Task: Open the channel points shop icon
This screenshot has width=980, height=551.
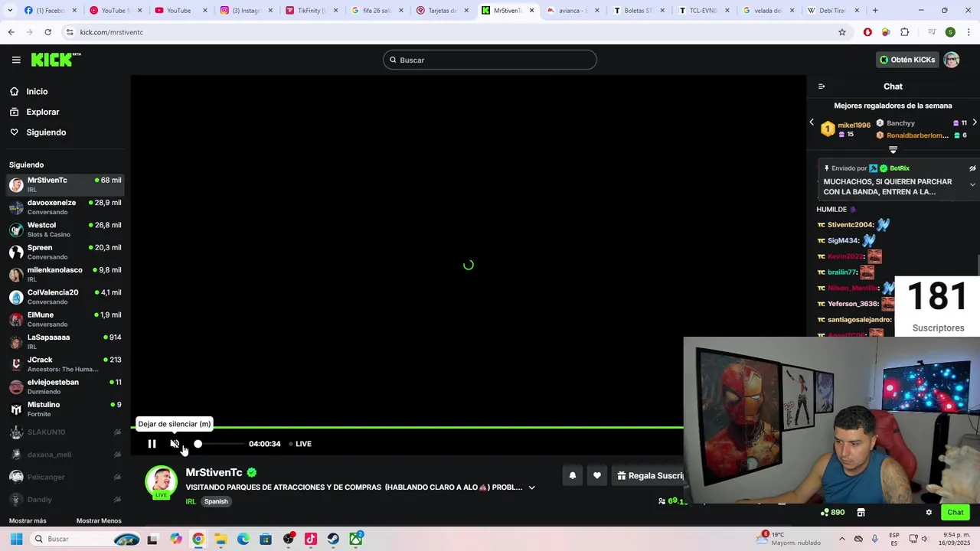Action: coord(861,513)
